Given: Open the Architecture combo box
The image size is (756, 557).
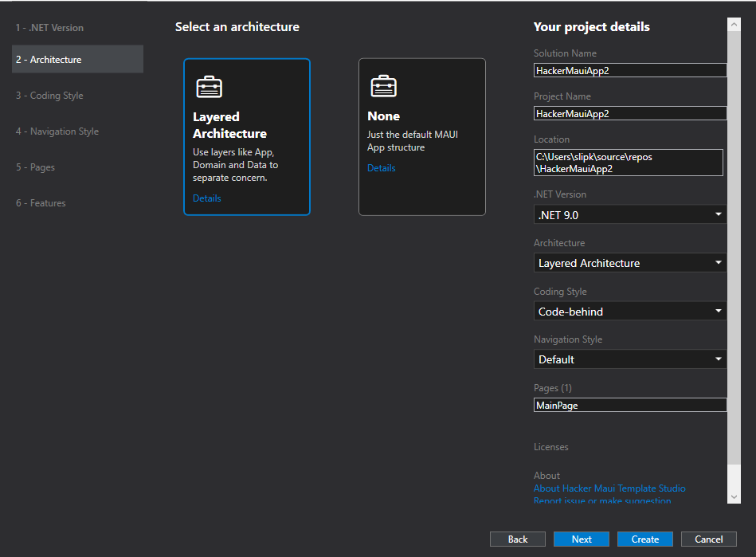Looking at the screenshot, I should click(629, 263).
